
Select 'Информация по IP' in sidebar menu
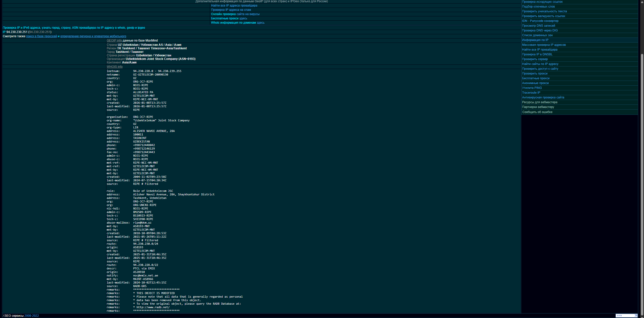tap(535, 40)
